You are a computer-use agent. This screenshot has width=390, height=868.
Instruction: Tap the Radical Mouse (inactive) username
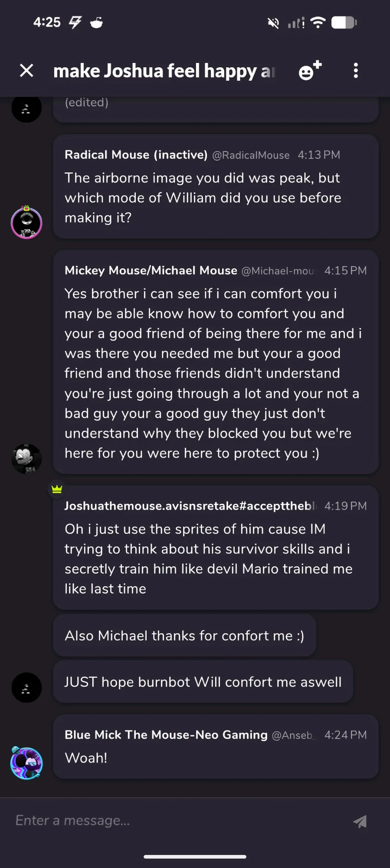coord(136,155)
